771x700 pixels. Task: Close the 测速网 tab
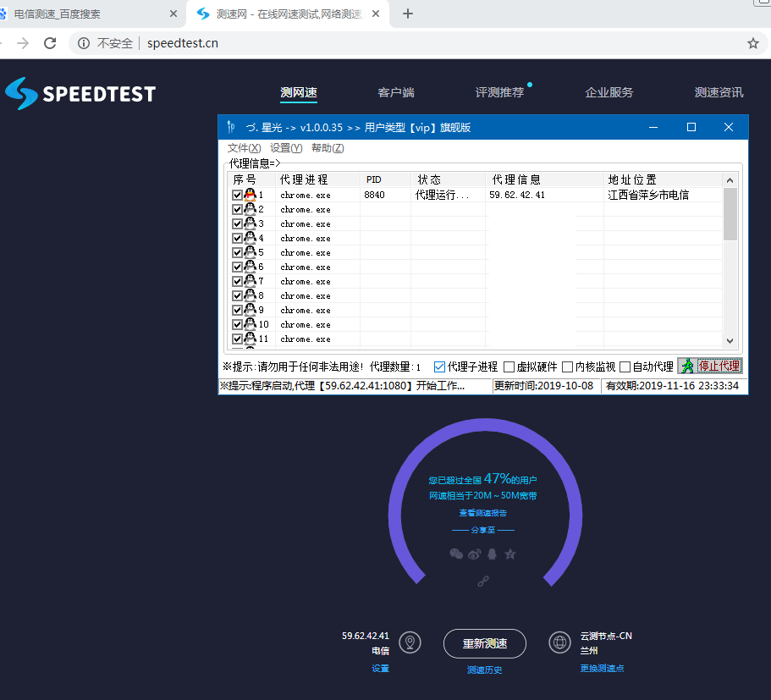[x=376, y=14]
